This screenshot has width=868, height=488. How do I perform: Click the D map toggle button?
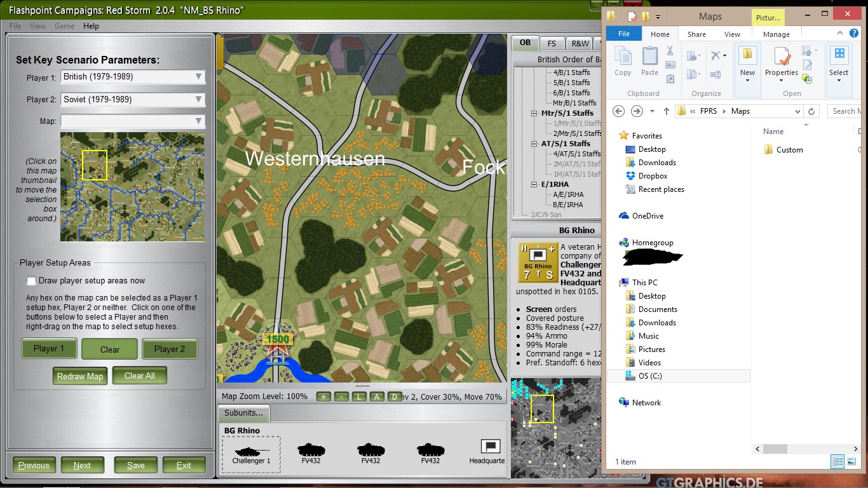coord(394,396)
